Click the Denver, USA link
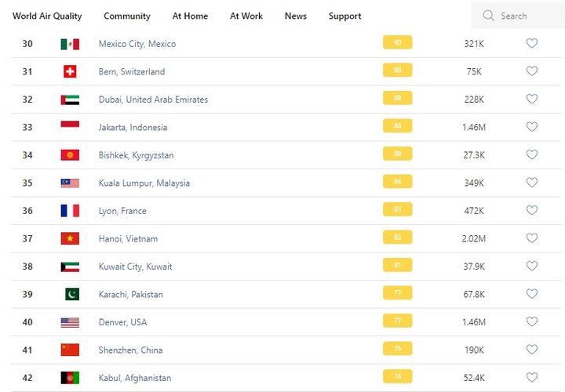The height and width of the screenshot is (392, 565). point(122,322)
